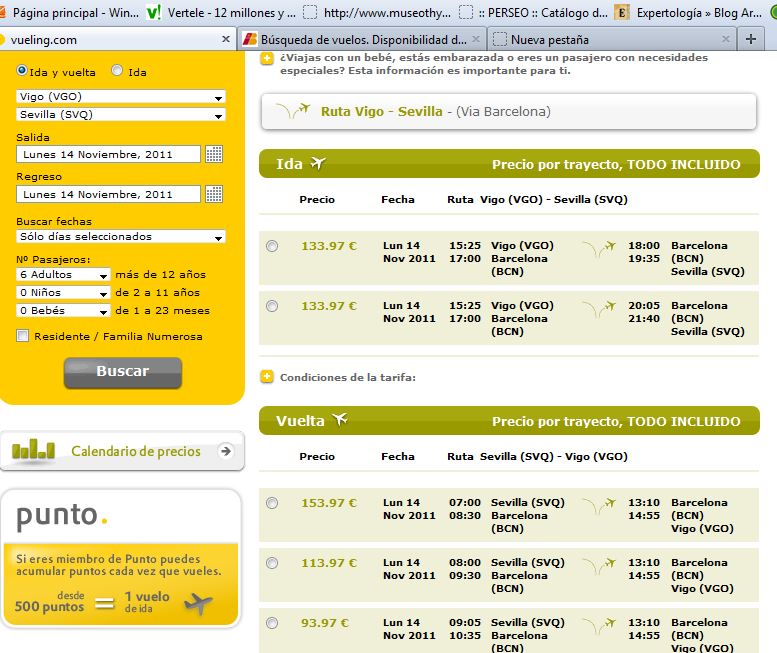Click the Ida section header bar
This screenshot has height=653, width=777.
(x=509, y=163)
